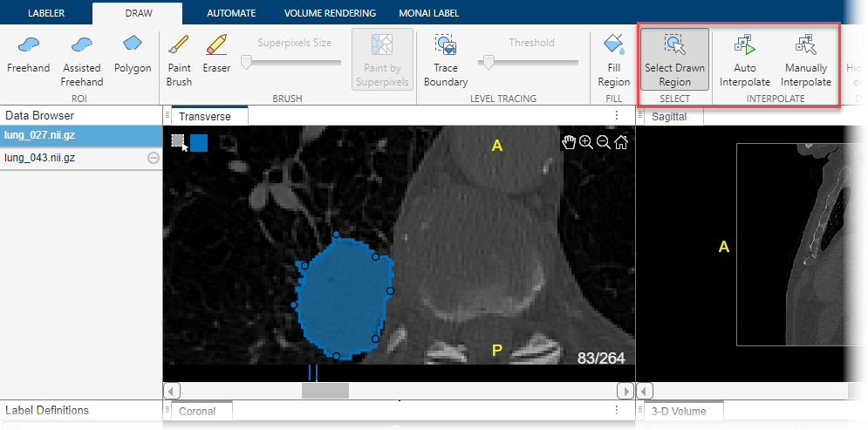Click the blue label color swatch
This screenshot has width=868, height=430.
(199, 142)
